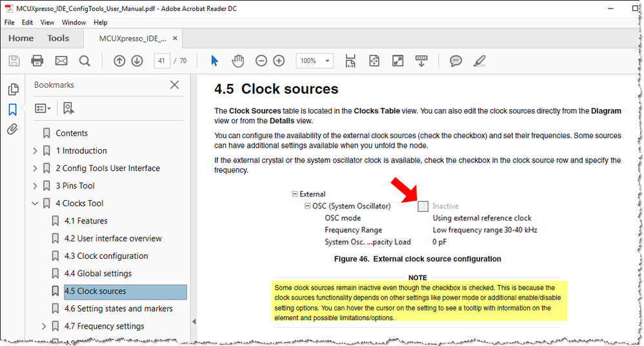Jump to 4.6 Setting states and markers
Screen dimensions: 644x346
click(118, 309)
